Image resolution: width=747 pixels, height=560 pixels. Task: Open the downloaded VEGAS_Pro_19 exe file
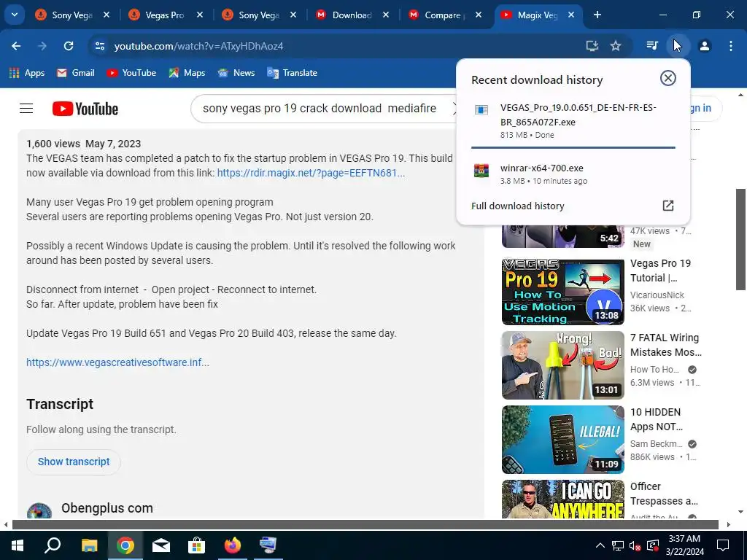click(573, 120)
